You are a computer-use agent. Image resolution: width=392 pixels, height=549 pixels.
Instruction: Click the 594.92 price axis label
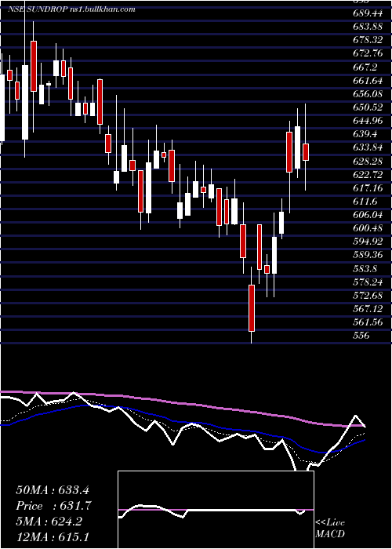pos(368,242)
